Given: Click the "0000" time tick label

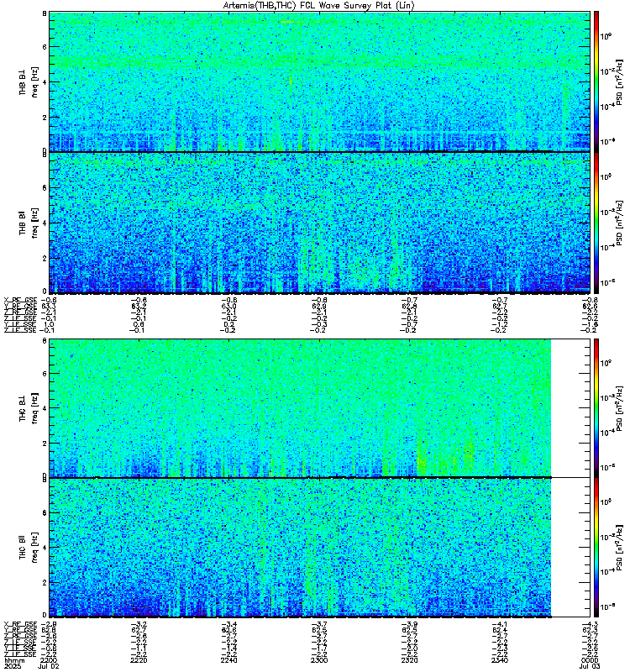Looking at the screenshot, I should [x=591, y=660].
